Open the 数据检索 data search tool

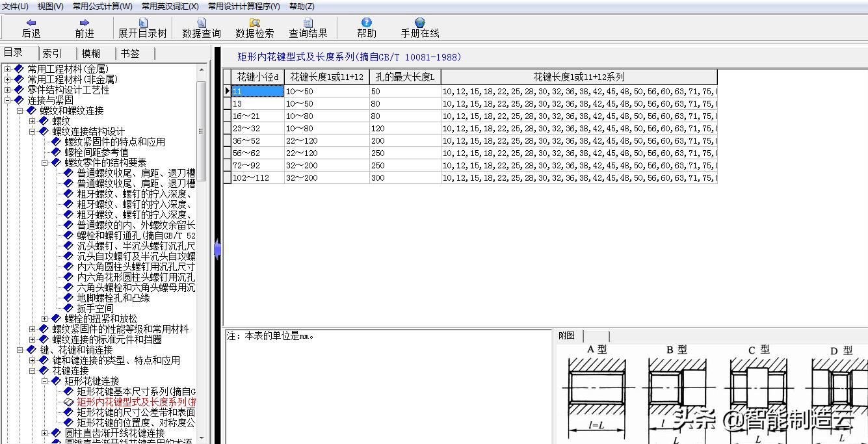[x=254, y=23]
